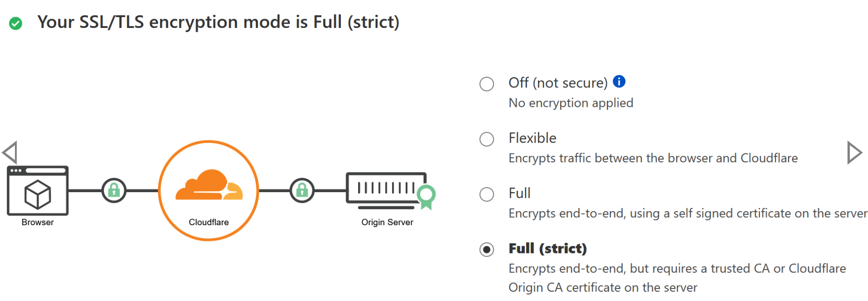Viewport: 868px width, 301px height.
Task: Click the green checkmark status icon
Action: coord(16,23)
